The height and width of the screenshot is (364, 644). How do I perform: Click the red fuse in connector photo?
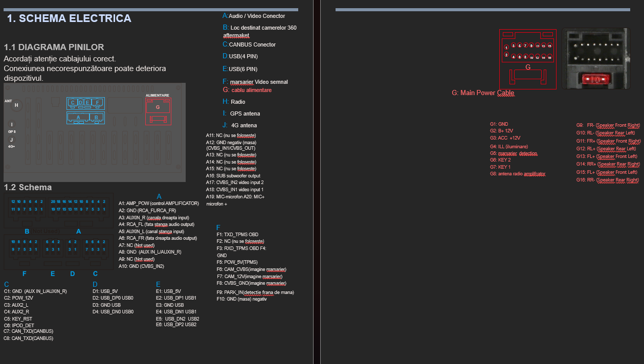593,79
